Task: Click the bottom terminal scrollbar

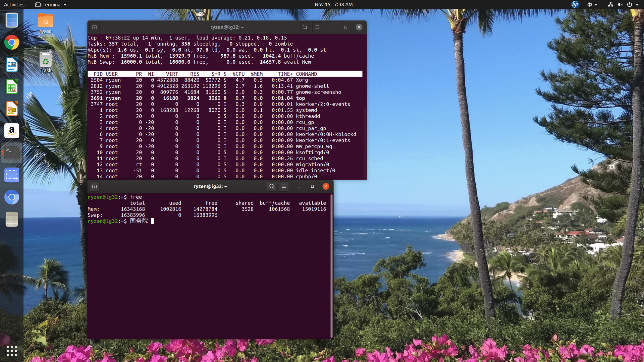Action: [331, 266]
